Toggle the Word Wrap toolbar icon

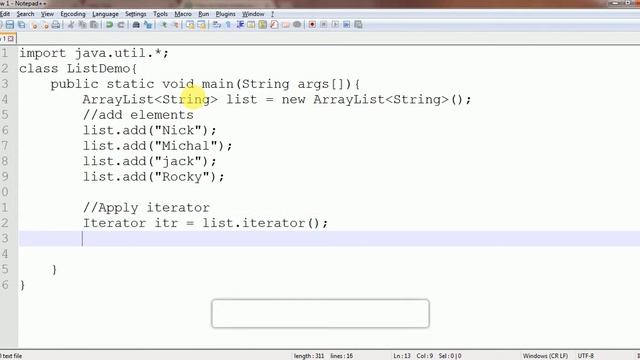216,24
